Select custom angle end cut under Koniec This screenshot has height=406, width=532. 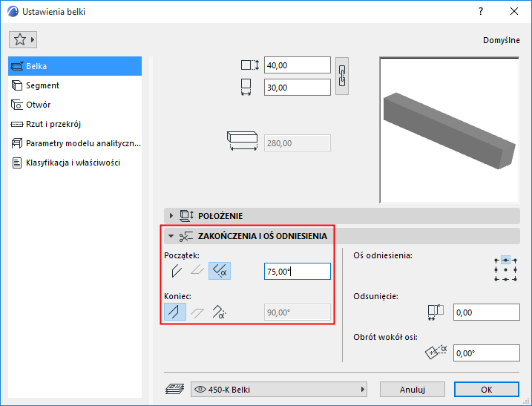[x=219, y=312]
